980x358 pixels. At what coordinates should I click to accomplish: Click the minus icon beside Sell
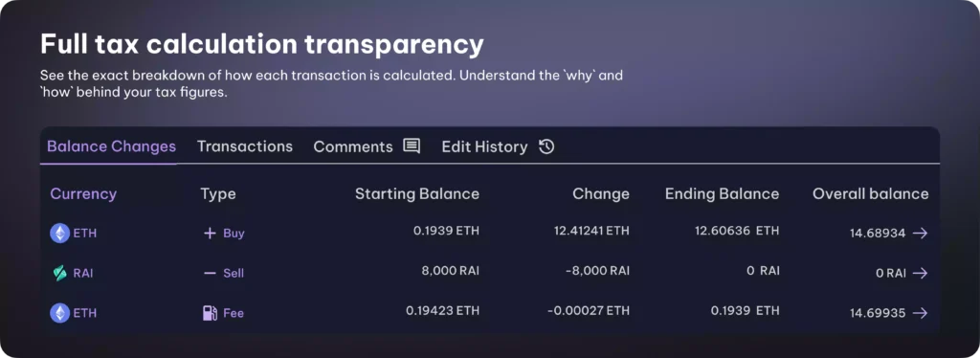point(210,274)
